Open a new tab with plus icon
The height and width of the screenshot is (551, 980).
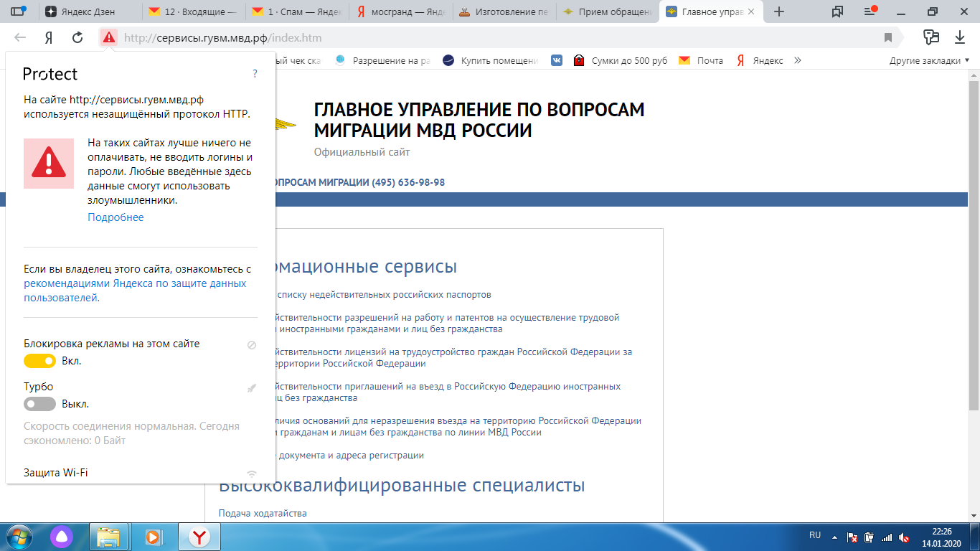coord(779,11)
